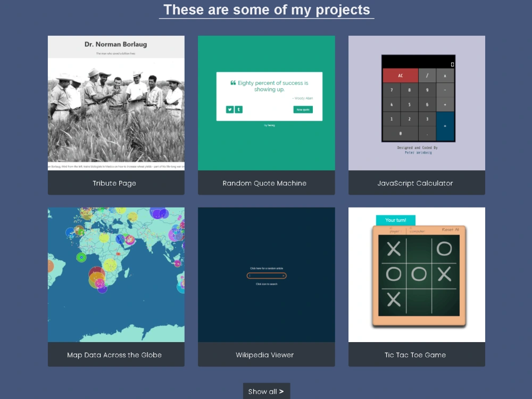Click 'Peter Weinberg' credit under calculator

click(x=418, y=153)
